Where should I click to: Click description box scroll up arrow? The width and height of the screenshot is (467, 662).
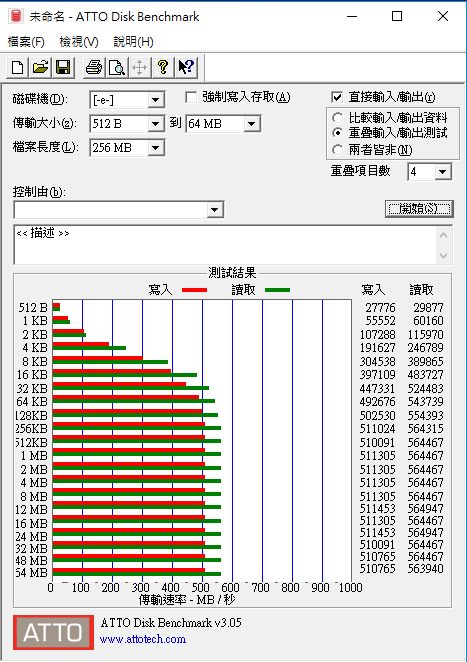point(443,235)
